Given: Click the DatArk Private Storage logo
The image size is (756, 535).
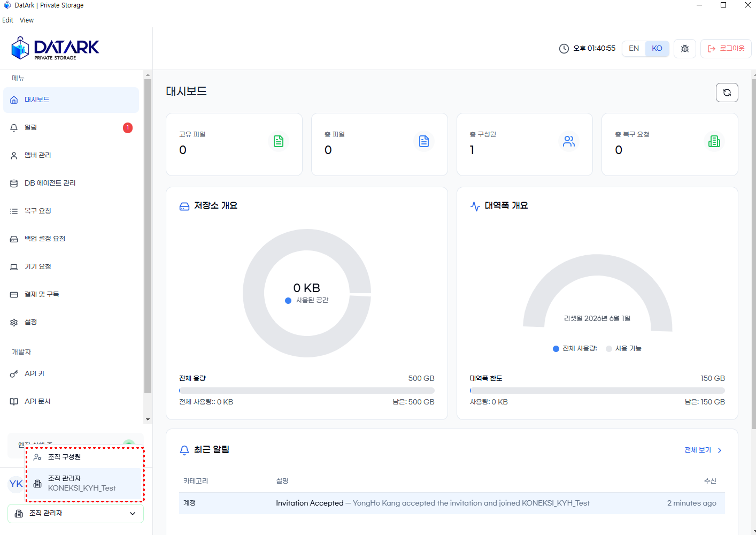Looking at the screenshot, I should pos(55,48).
